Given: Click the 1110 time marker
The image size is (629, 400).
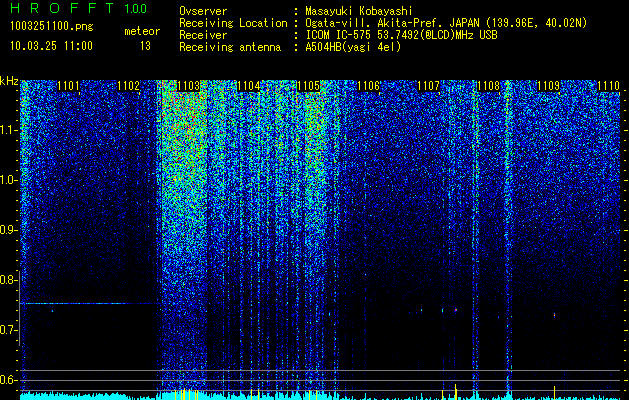Looking at the screenshot, I should [x=609, y=86].
